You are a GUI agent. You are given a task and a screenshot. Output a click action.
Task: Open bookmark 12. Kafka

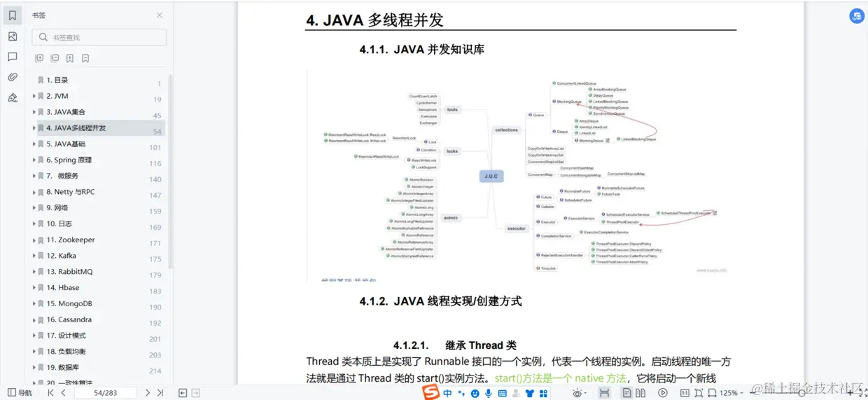(x=62, y=256)
